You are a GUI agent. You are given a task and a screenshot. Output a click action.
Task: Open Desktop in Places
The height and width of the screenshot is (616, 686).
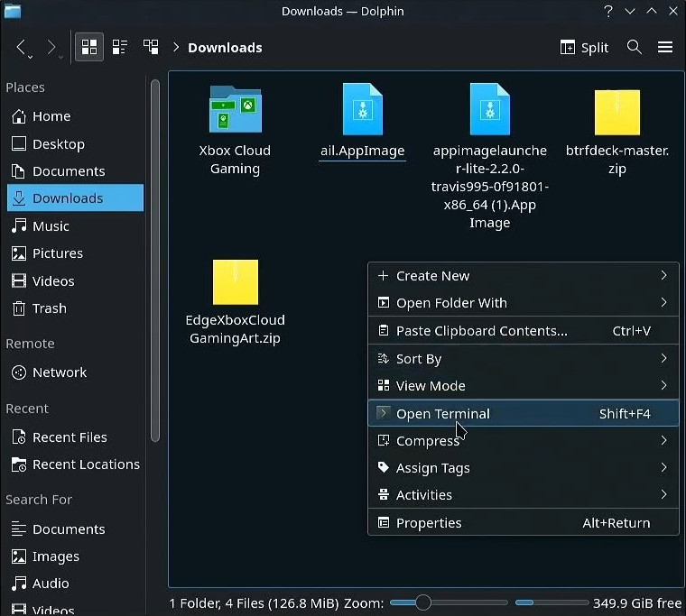[75, 143]
